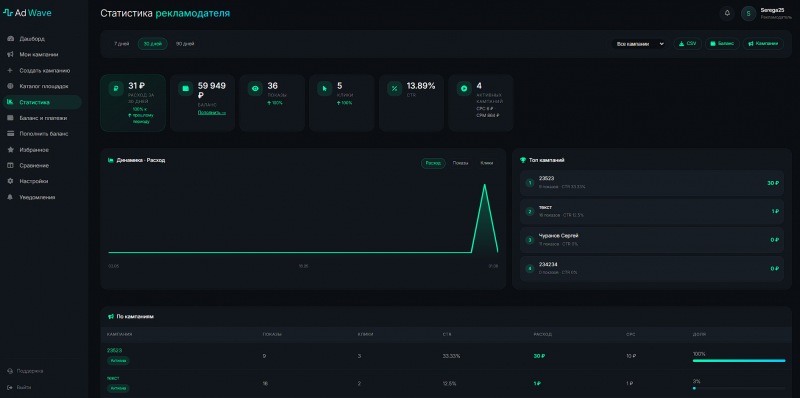This screenshot has height=398, width=800.
Task: Click the 3% share progress bar
Action: pos(739,388)
